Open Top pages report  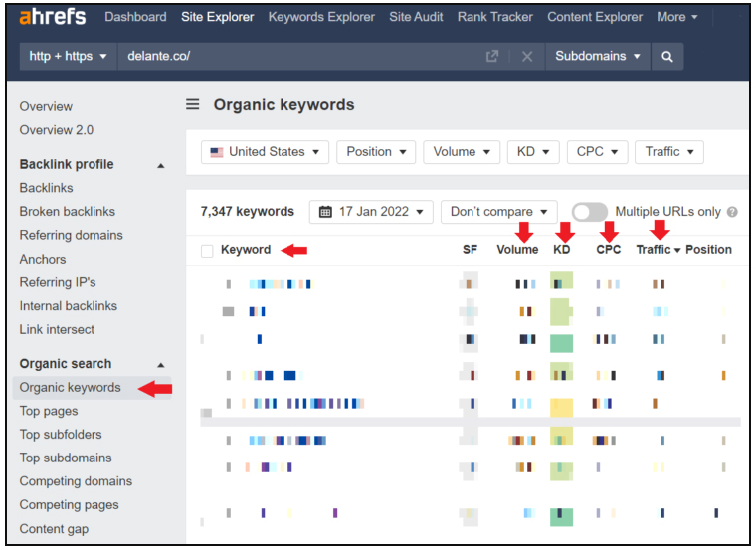(48, 411)
